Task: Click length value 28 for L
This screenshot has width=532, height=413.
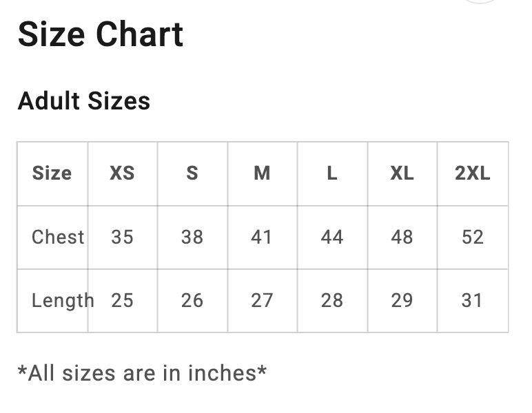Action: click(x=332, y=300)
